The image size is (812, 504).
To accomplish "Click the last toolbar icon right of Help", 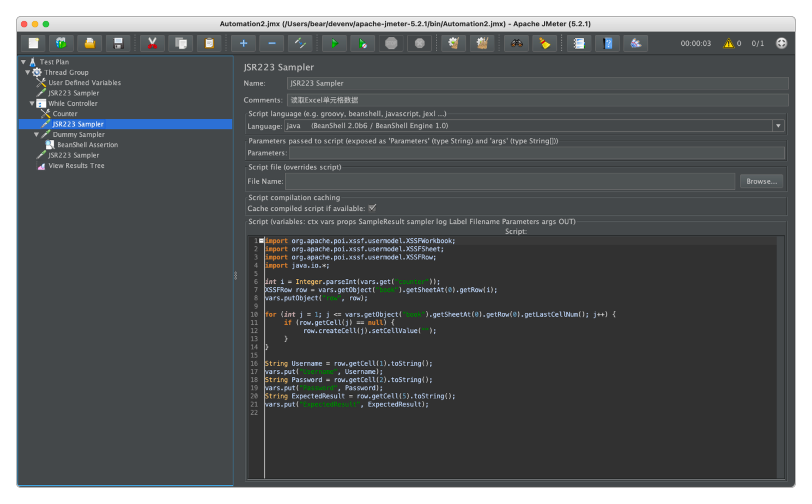I will tap(636, 43).
